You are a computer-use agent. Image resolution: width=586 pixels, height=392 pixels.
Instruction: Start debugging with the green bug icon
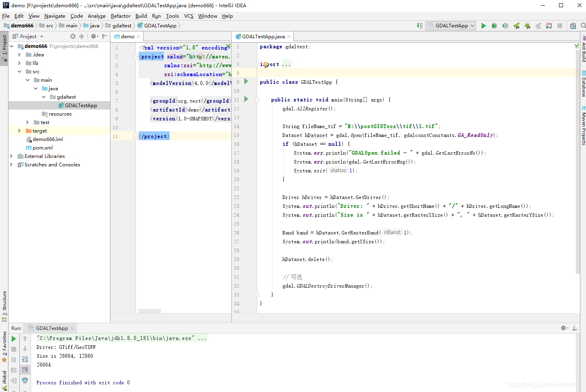[x=494, y=26]
